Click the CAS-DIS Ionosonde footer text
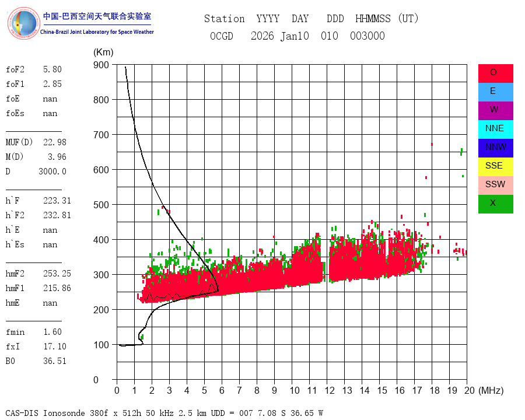 pyautogui.click(x=164, y=413)
